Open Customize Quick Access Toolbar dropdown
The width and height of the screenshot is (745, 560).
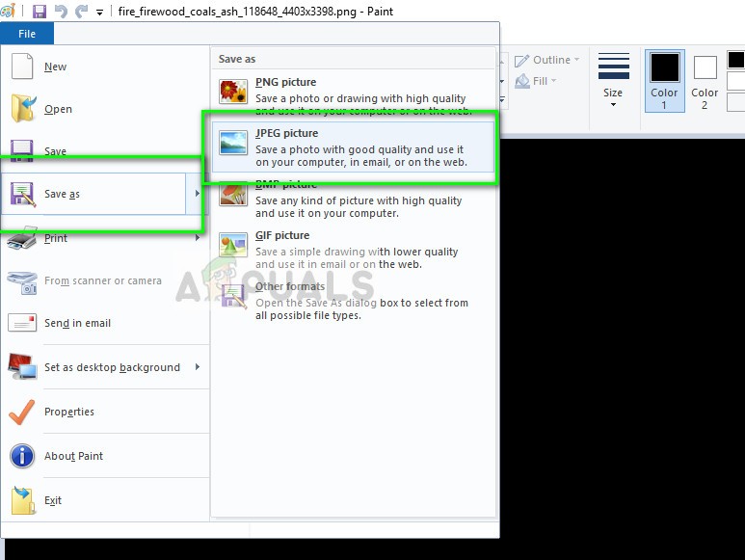click(x=99, y=13)
